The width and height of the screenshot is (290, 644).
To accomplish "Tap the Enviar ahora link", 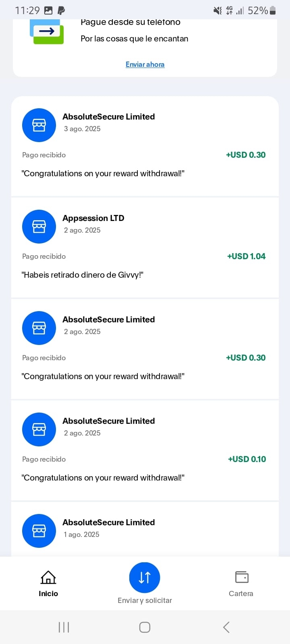I will [x=145, y=64].
